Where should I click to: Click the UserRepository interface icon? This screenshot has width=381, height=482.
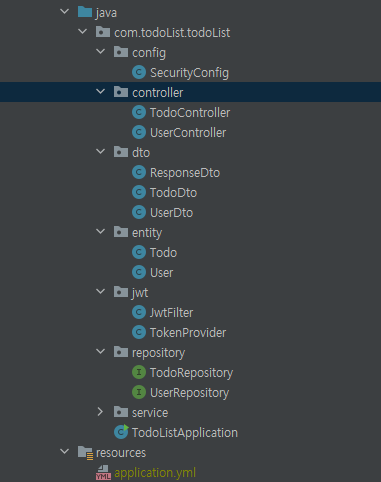(139, 392)
